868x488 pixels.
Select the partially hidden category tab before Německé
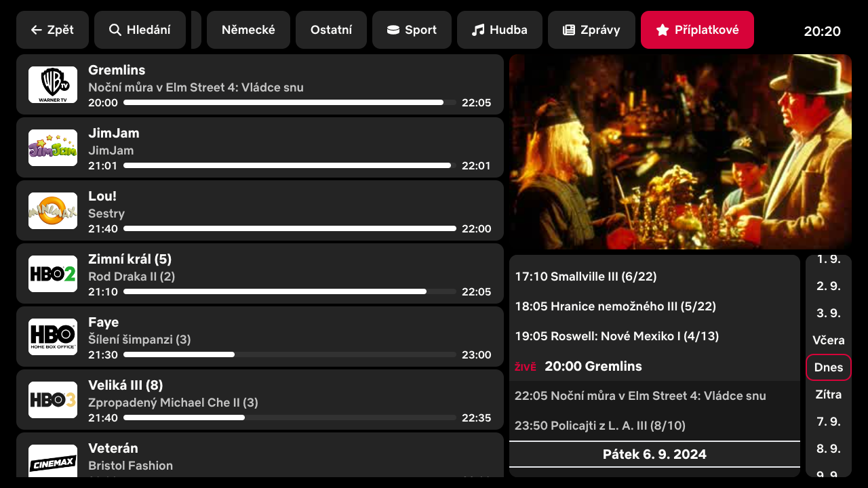(196, 30)
